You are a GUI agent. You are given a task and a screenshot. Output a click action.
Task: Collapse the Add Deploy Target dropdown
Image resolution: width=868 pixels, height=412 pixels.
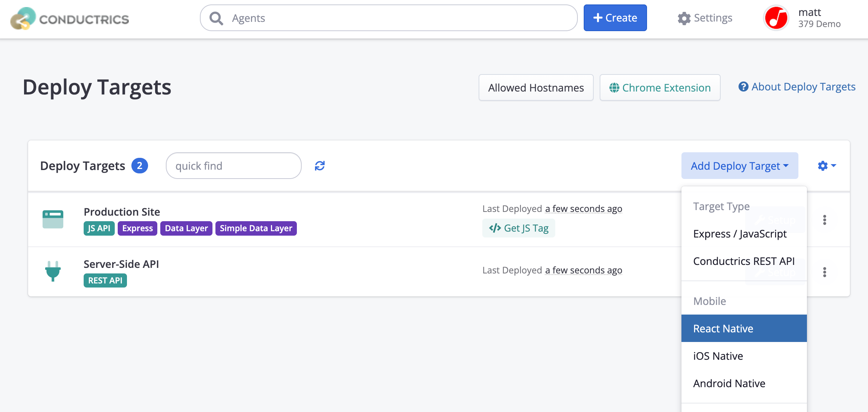pos(739,166)
